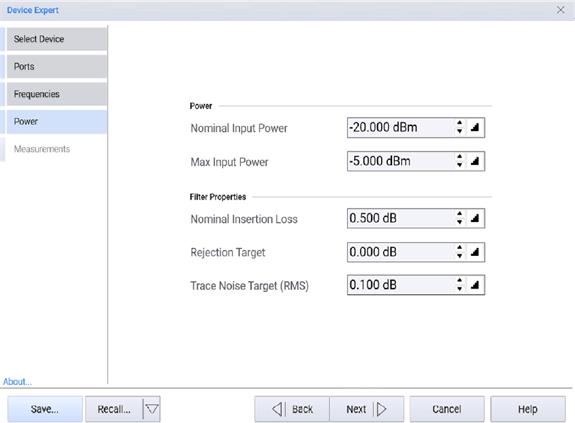The image size is (575, 423).
Task: Go to the Frequencies step
Action: click(57, 94)
